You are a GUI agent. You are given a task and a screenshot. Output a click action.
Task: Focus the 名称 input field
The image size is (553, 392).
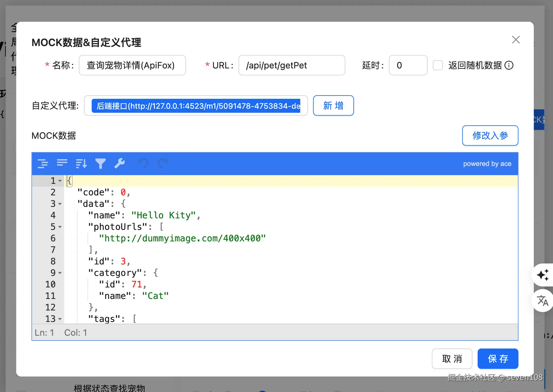132,65
